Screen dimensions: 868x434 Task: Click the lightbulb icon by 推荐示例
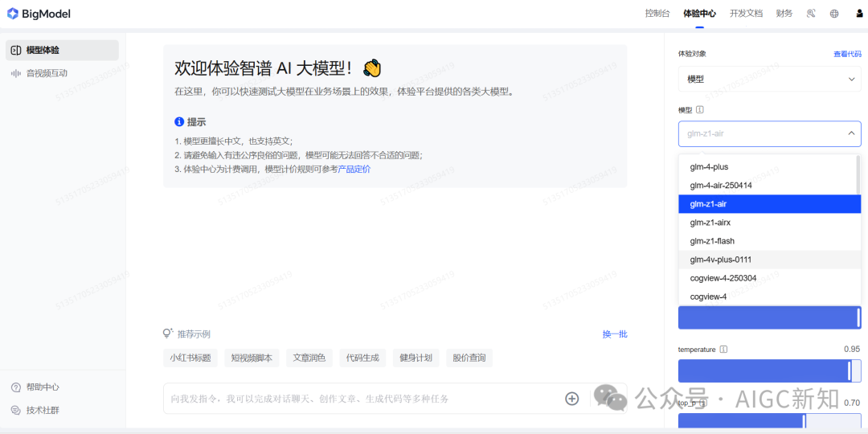[x=168, y=334]
